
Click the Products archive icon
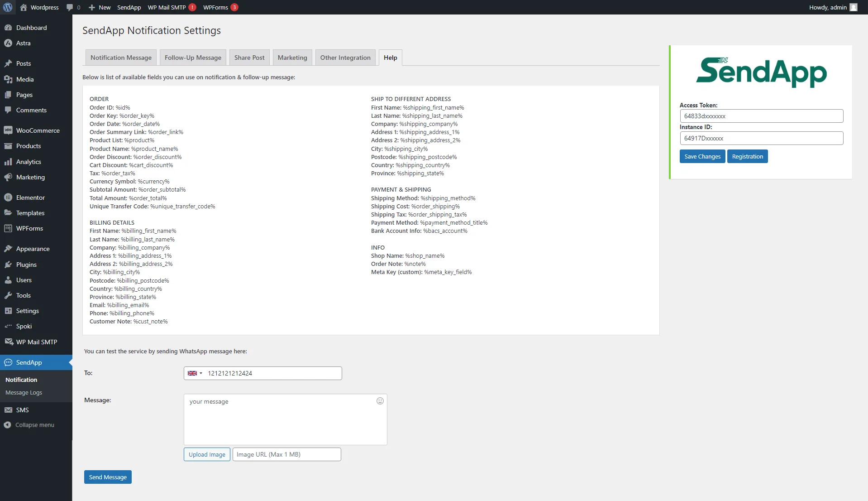pyautogui.click(x=8, y=146)
